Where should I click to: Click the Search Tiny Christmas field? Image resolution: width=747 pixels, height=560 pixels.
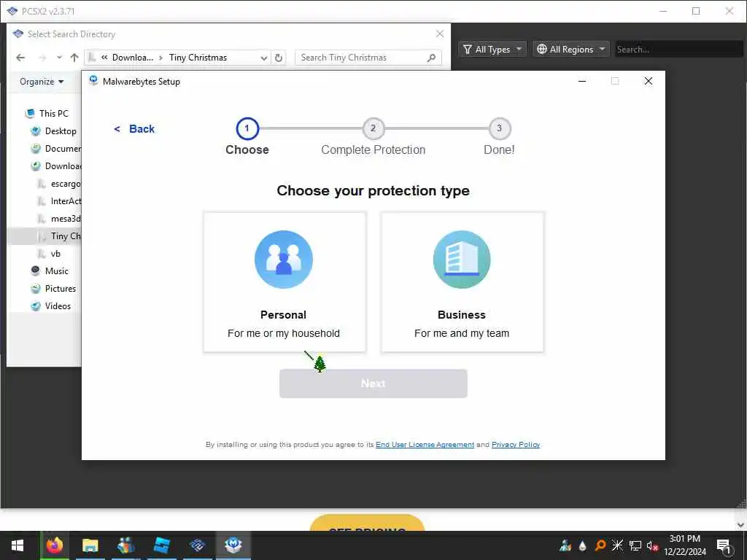(362, 58)
